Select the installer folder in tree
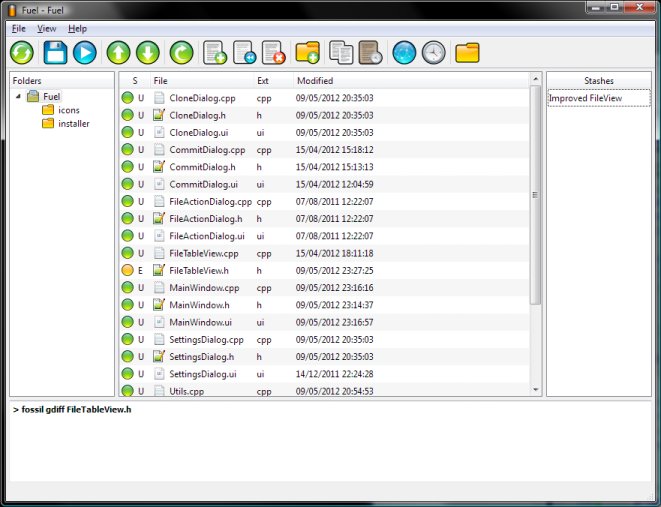Screen dimensions: 661x507 [x=73, y=124]
